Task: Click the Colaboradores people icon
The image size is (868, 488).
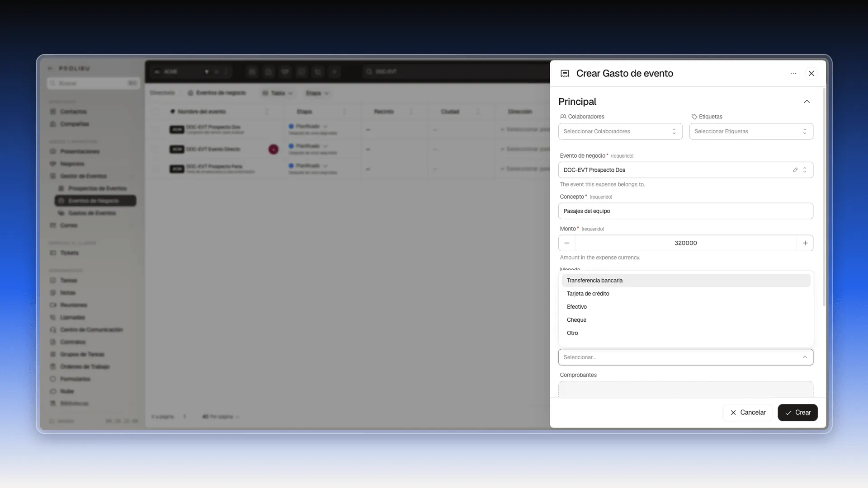Action: pyautogui.click(x=563, y=117)
